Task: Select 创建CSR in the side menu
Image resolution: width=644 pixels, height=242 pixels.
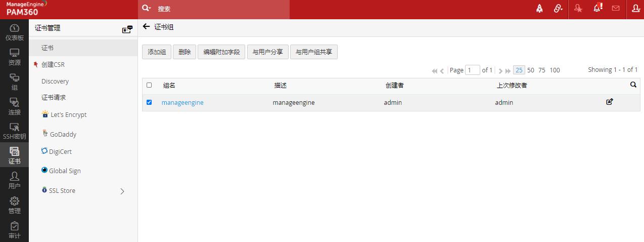Action: 53,64
